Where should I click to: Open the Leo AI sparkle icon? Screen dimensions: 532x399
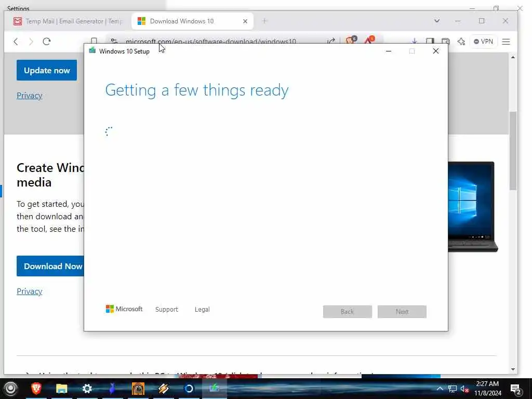point(461,42)
